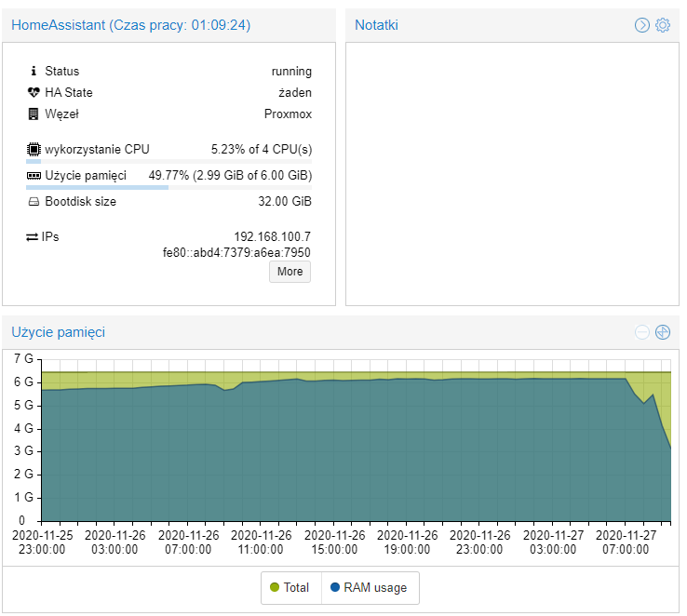Click the HA State heartbeat icon
This screenshot has height=616, width=687.
[34, 92]
